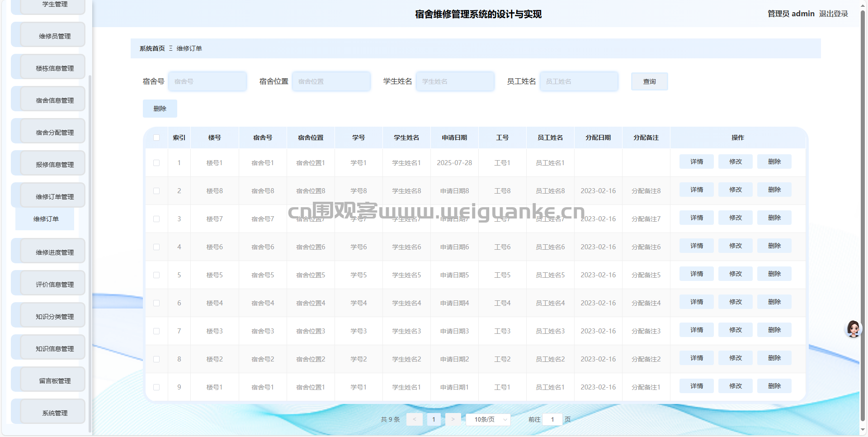868x437 pixels.
Task: Click the 宿舍位置3 cell
Action: pos(311,331)
